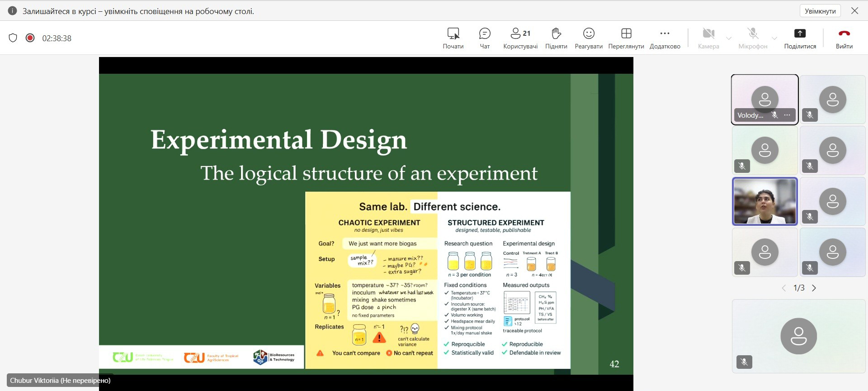Click the Почати start icon
This screenshot has width=868, height=391.
pyautogui.click(x=453, y=38)
